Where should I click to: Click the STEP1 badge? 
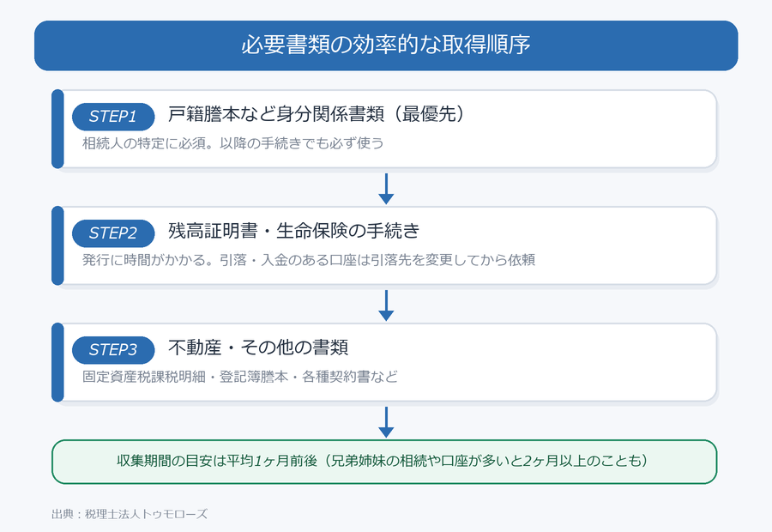[113, 117]
